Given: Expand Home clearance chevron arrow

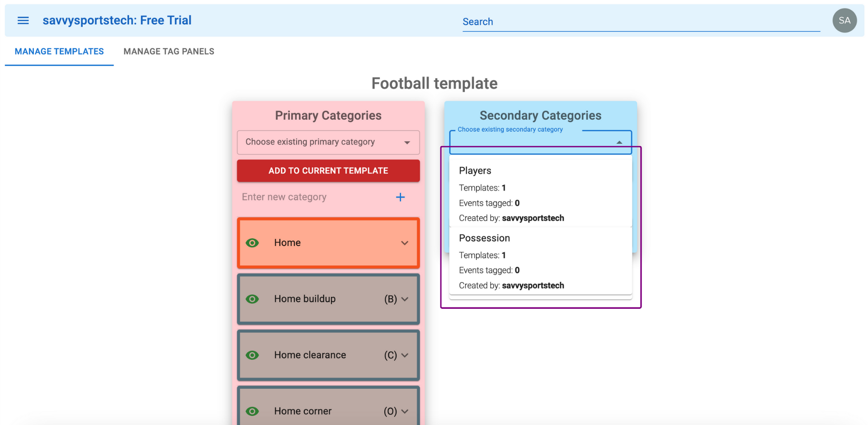Looking at the screenshot, I should point(405,355).
